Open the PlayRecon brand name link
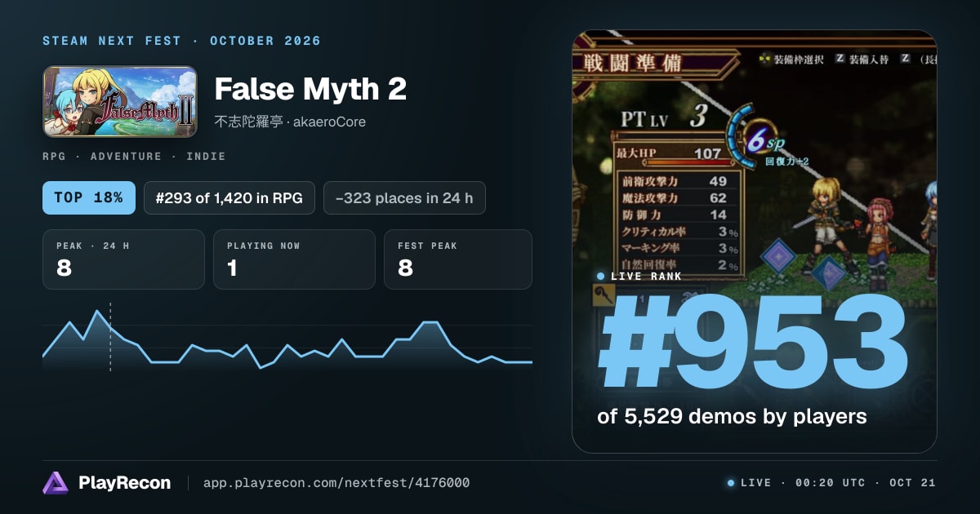Viewport: 980px width, 514px height. pyautogui.click(x=124, y=483)
